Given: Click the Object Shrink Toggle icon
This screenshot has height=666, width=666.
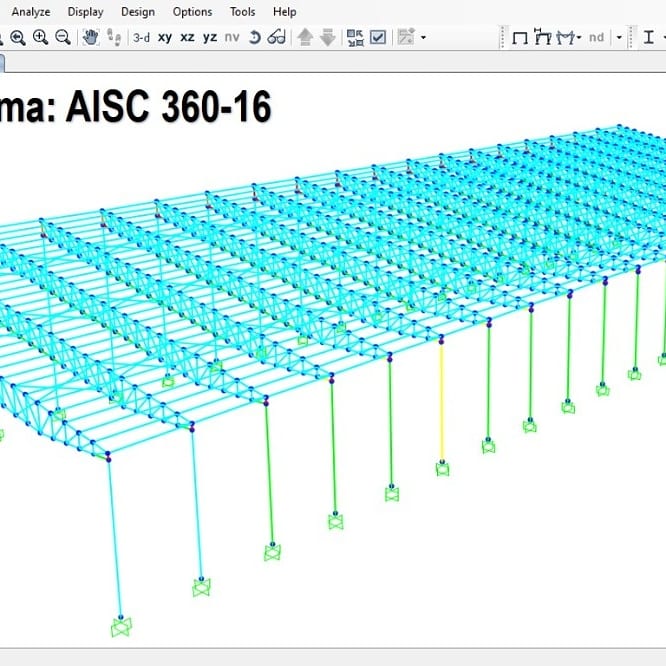Looking at the screenshot, I should click(355, 37).
